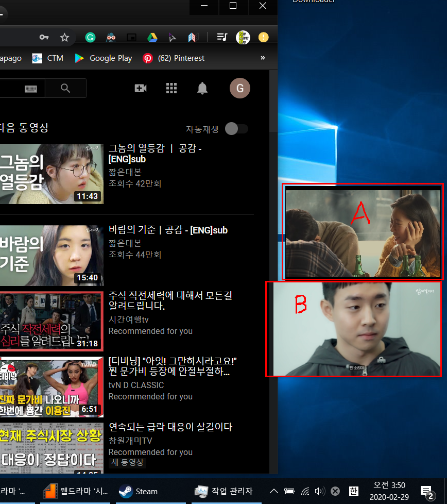The image size is (447, 504).
Task: Open video title 연속되는 급락 대응이 살길이다
Action: 170,427
